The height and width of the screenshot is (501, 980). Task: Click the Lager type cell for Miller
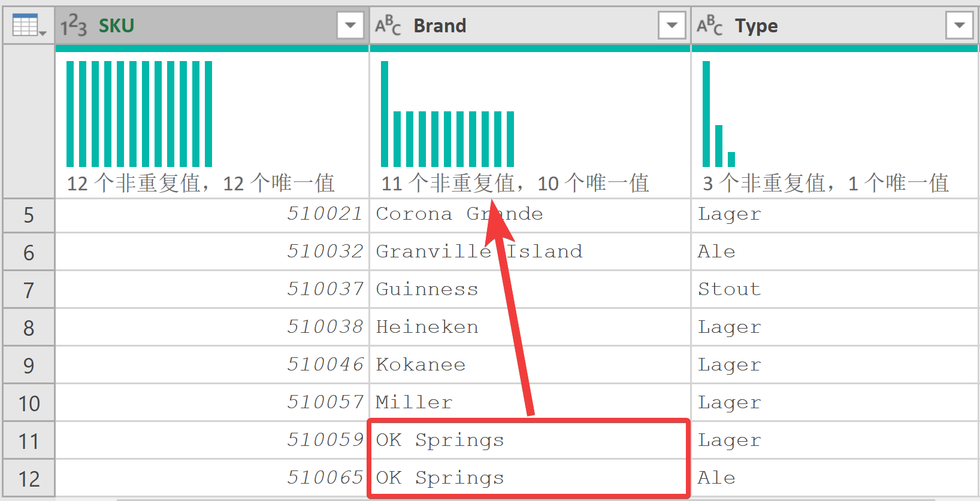click(835, 403)
